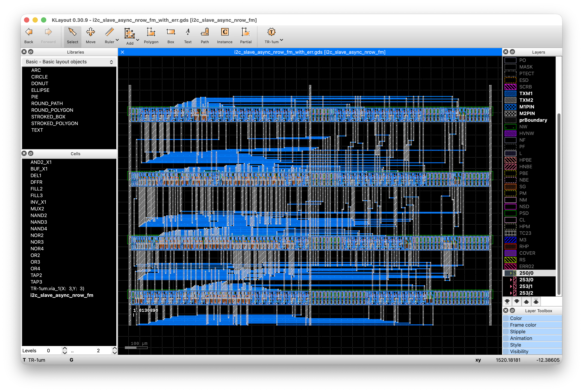This screenshot has height=392, width=583.
Task: Open the Ruler tool options dropdown
Action: coord(117,40)
